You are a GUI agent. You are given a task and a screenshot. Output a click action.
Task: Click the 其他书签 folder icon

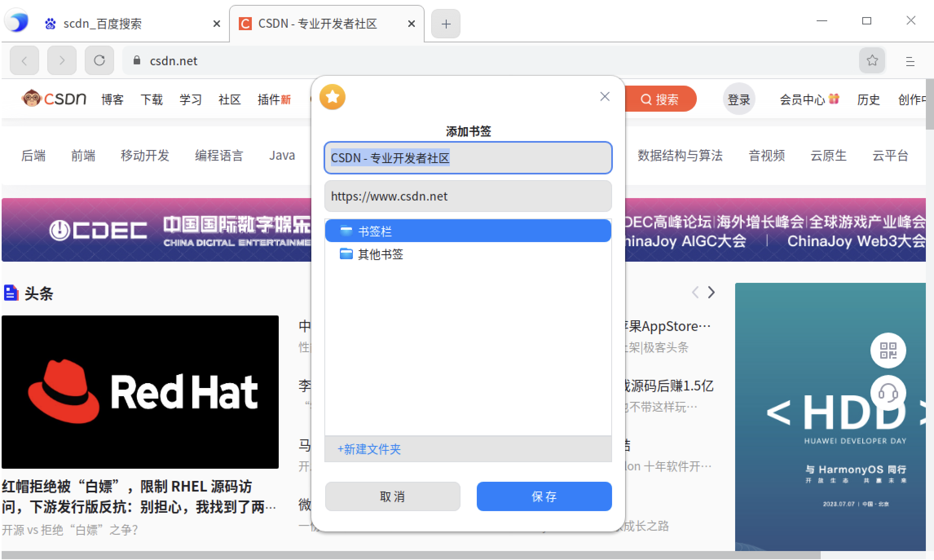click(346, 254)
